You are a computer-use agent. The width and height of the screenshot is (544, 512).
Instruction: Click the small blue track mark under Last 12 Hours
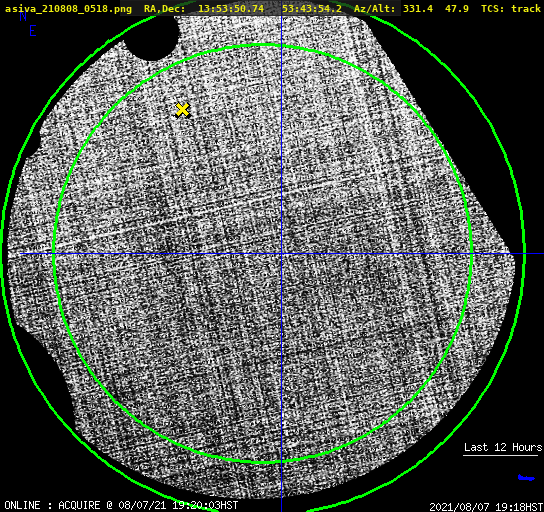tap(526, 478)
